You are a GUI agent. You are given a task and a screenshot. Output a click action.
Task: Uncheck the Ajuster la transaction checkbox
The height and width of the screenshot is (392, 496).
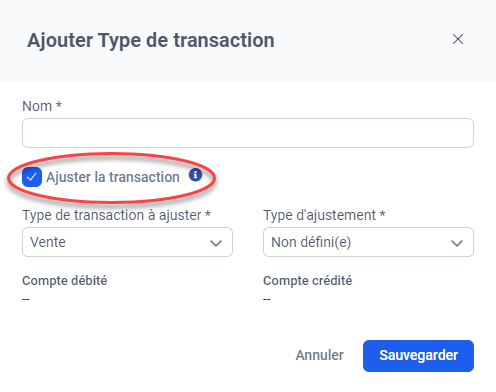point(32,177)
